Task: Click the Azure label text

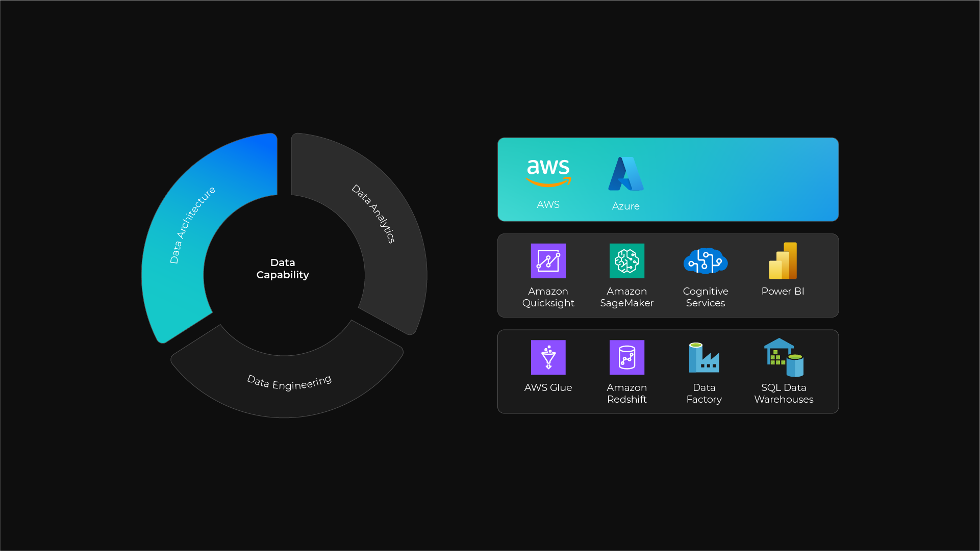Action: tap(625, 206)
